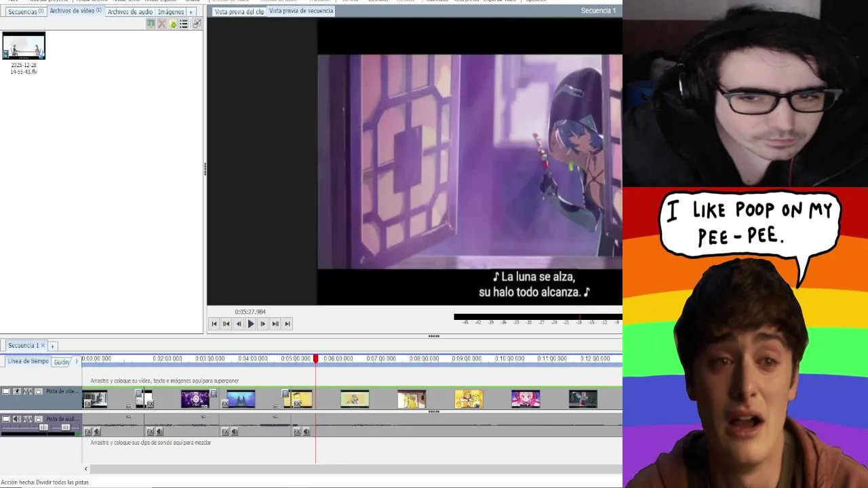Open FX on the blue stage video clip

pos(225,404)
